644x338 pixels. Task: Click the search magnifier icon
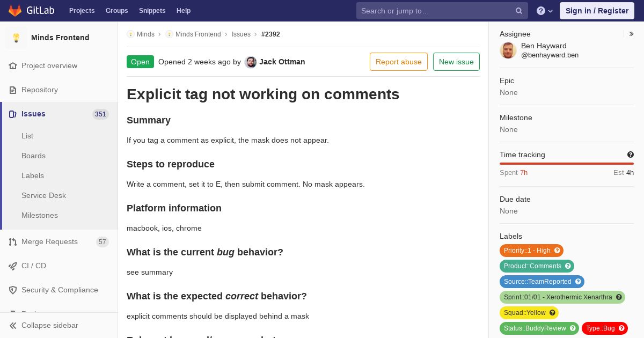[519, 11]
